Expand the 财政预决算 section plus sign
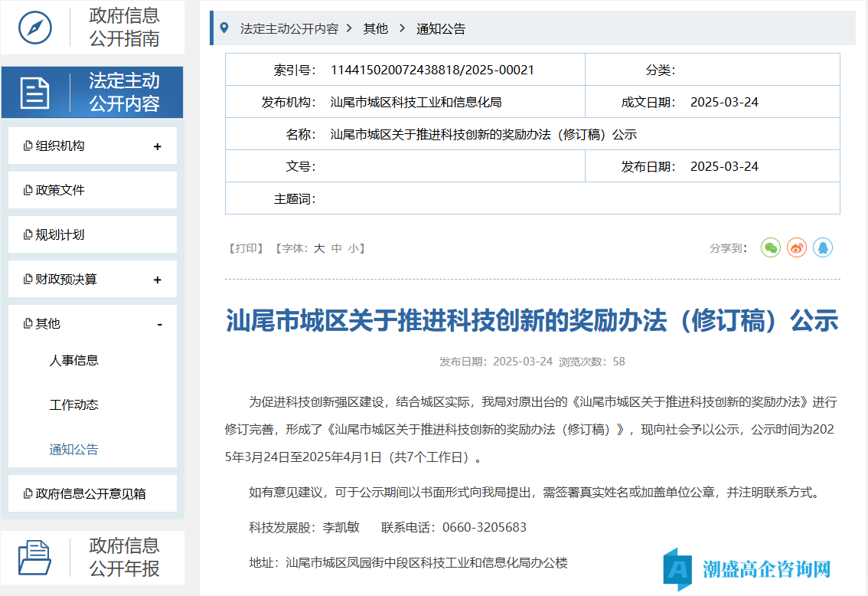The width and height of the screenshot is (868, 596). pos(158,280)
